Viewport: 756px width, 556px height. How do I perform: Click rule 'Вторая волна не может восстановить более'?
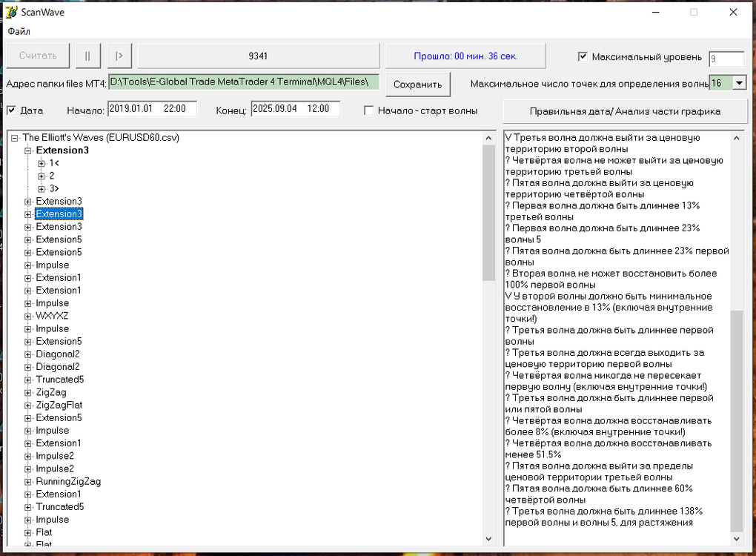click(611, 279)
